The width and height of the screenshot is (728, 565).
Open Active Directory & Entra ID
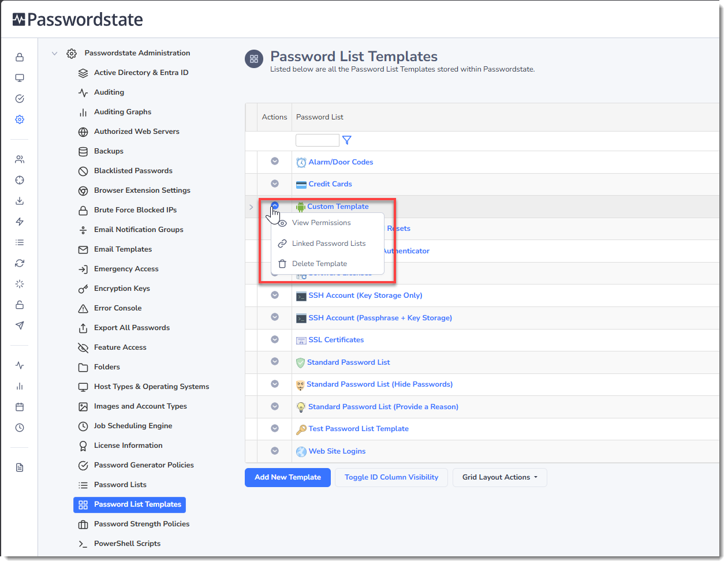coord(141,73)
